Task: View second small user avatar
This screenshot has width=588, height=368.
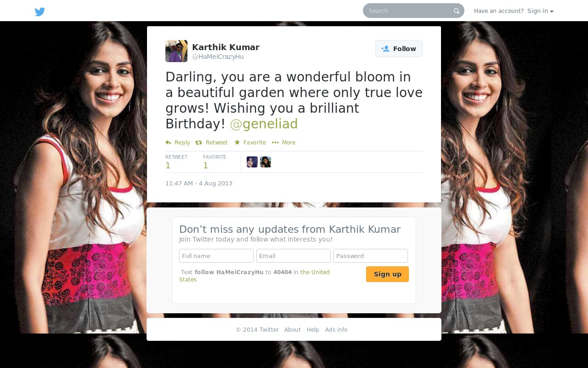Action: tap(266, 162)
